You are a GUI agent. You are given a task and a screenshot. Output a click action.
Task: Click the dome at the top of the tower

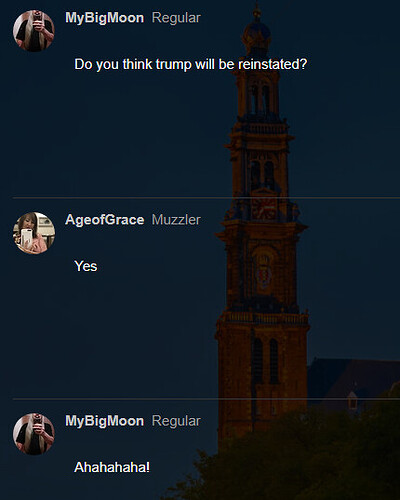pos(257,33)
